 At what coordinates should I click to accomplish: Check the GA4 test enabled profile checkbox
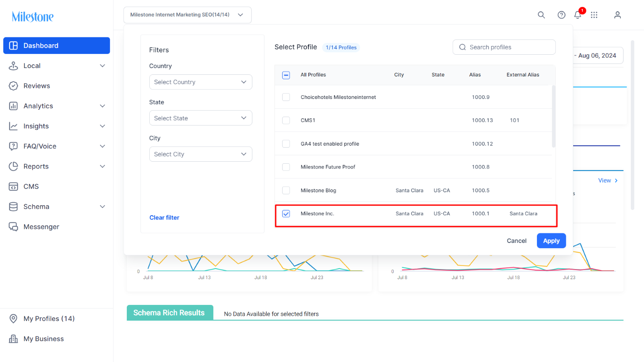(x=286, y=144)
